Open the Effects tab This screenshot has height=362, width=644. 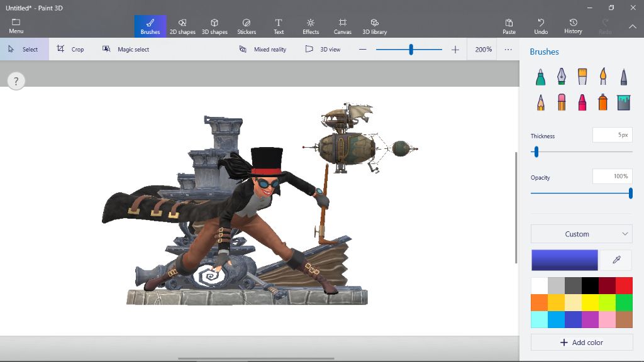(x=311, y=26)
